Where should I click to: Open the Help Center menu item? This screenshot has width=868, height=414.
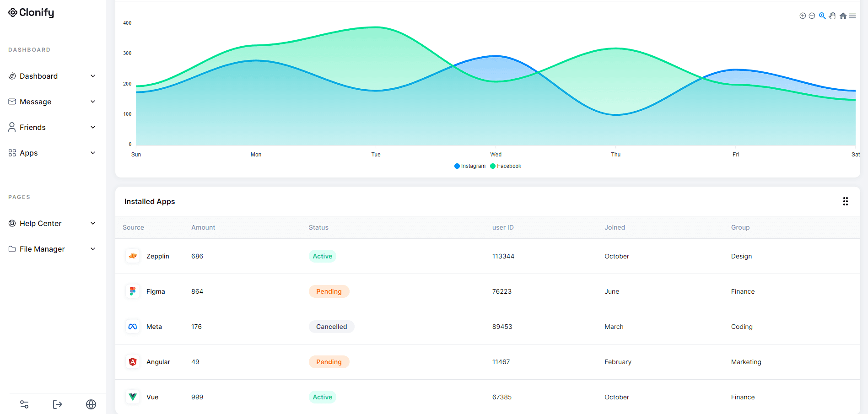[53, 223]
